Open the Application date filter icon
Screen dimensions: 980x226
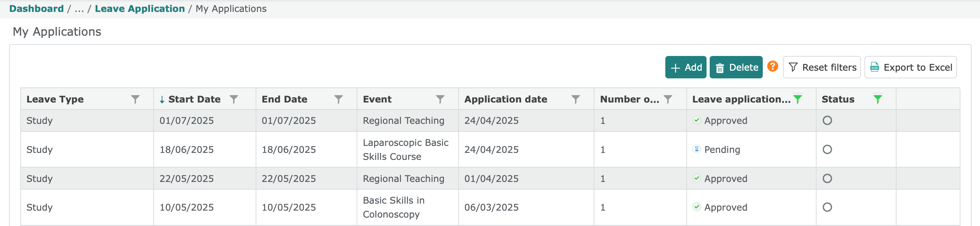576,99
